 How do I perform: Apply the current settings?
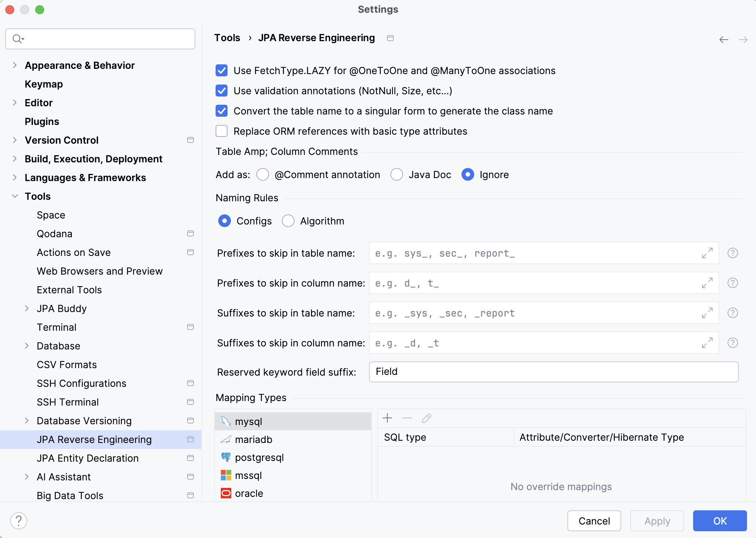(656, 520)
